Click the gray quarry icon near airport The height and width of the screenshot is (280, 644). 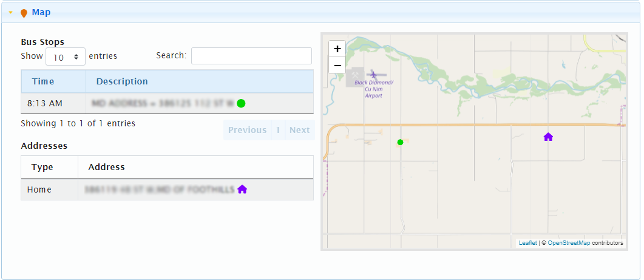coord(354,77)
